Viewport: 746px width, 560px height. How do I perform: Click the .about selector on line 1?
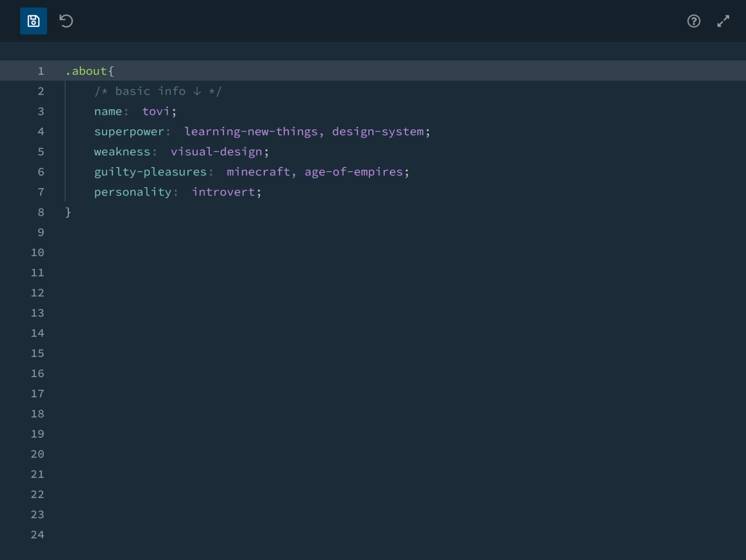(86, 71)
